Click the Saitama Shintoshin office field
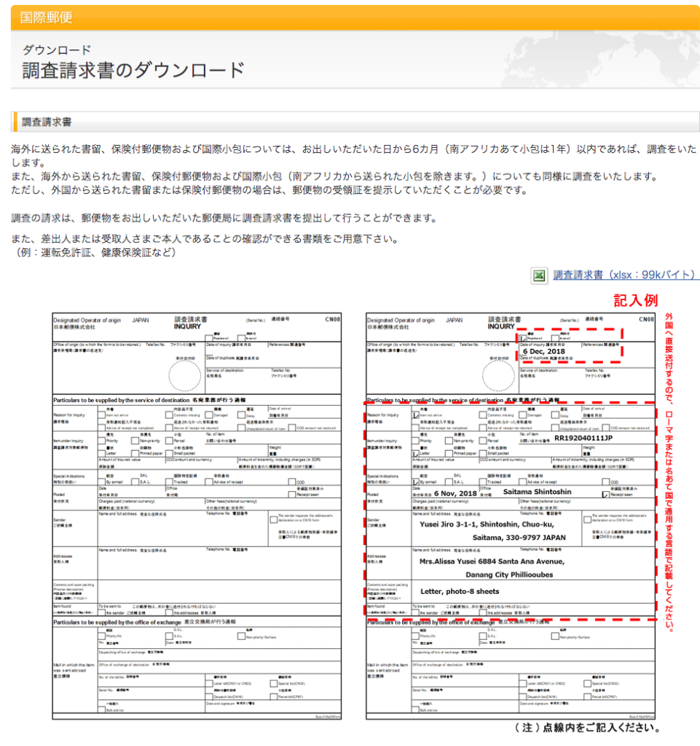Viewport: 700px width, 746px height. tap(538, 492)
